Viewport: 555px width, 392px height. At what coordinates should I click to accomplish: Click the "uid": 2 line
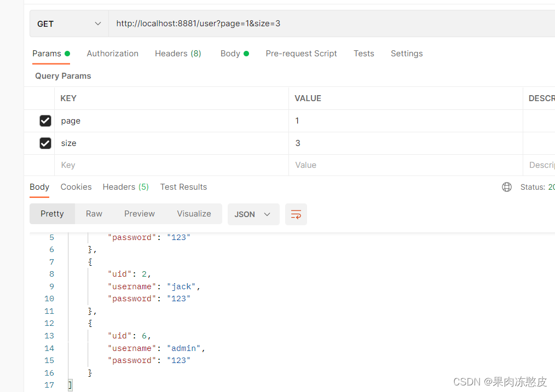click(130, 274)
